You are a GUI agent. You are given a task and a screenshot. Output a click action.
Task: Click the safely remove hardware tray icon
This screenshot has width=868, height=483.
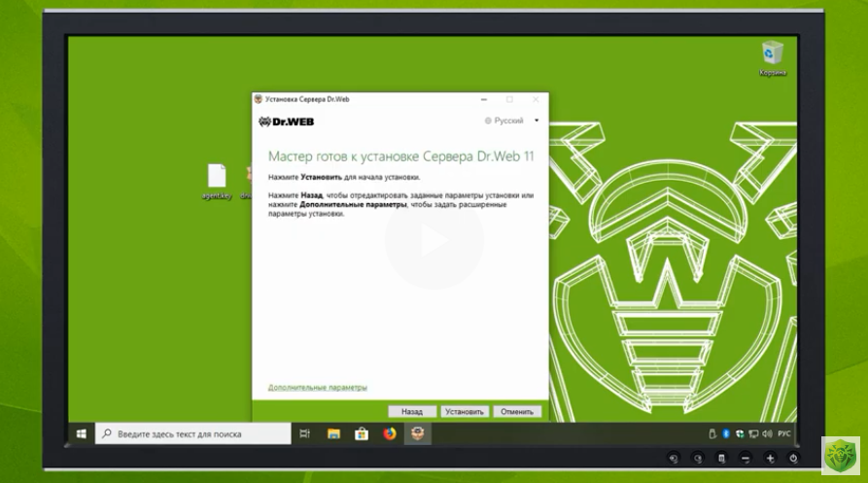[x=712, y=433]
